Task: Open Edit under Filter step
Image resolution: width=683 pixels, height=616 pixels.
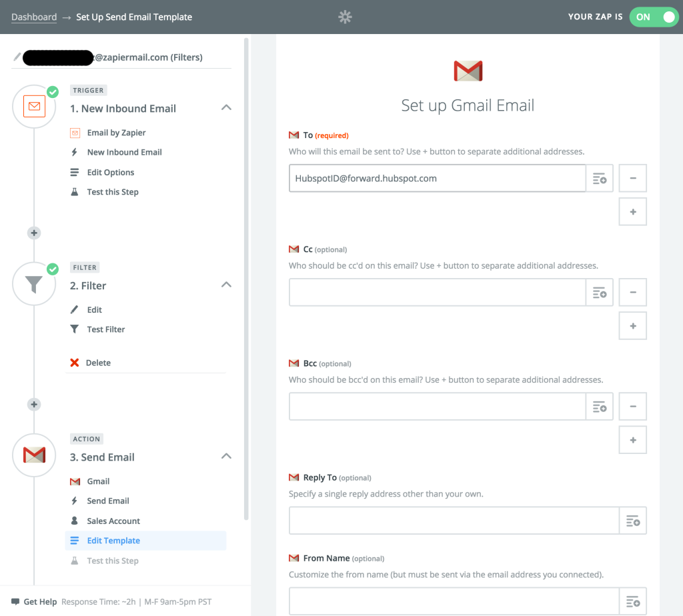Action: point(94,310)
